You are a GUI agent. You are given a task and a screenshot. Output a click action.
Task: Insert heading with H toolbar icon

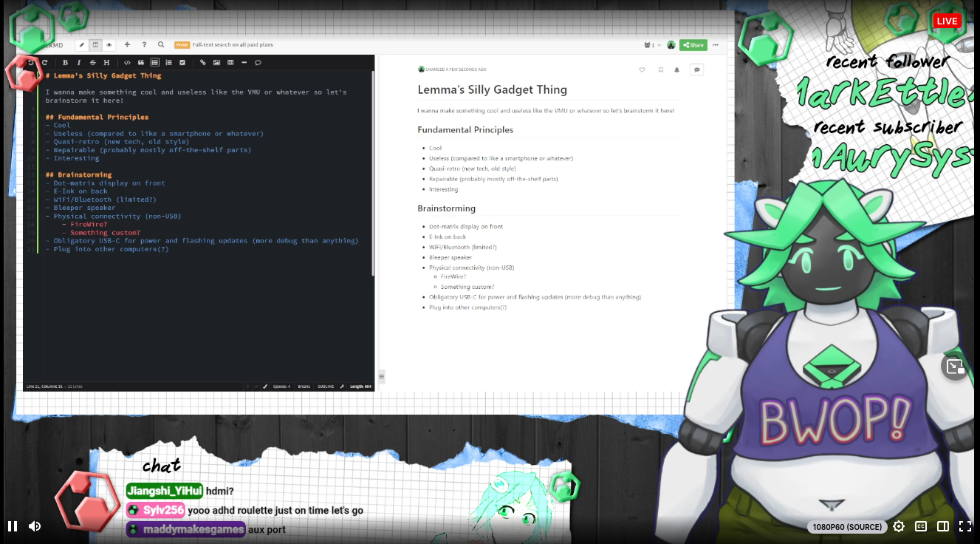tap(106, 62)
